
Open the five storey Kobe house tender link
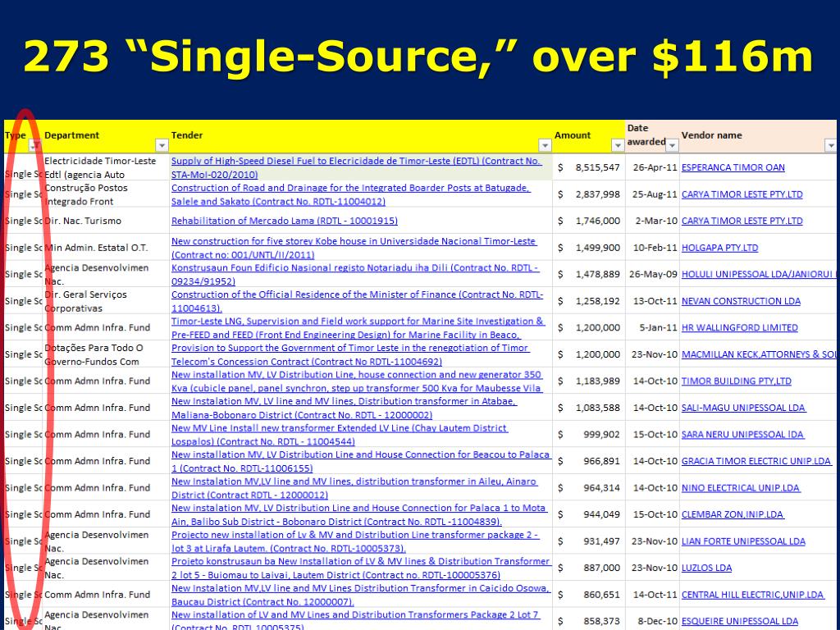click(354, 248)
